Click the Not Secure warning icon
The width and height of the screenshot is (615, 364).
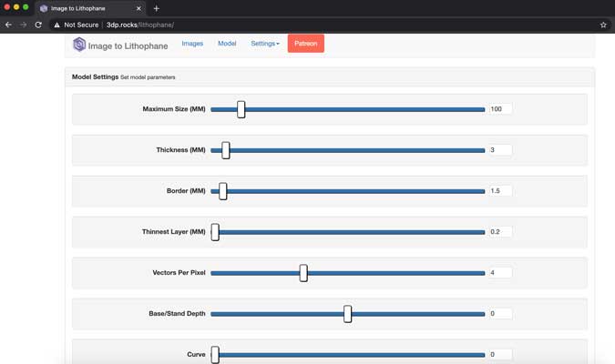(x=56, y=25)
